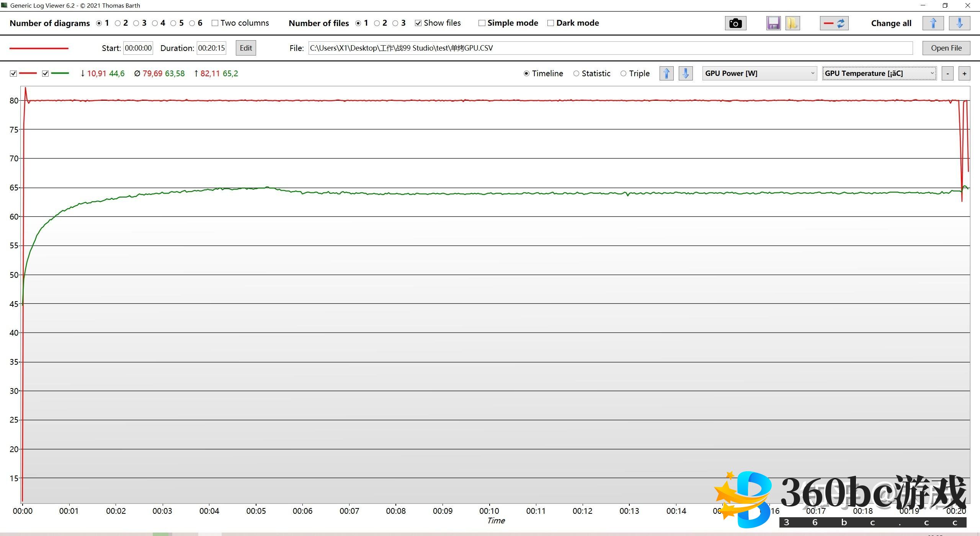Click the camera screenshot icon
The height and width of the screenshot is (536, 980).
click(735, 23)
